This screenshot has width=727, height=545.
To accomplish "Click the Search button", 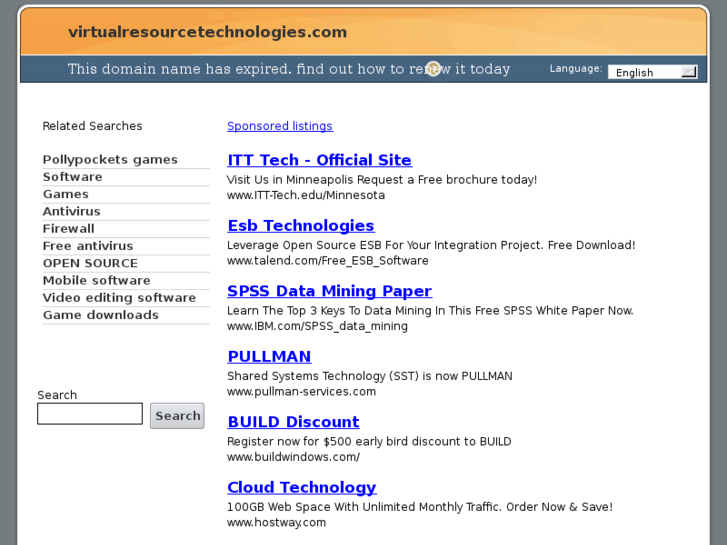I will 178,416.
